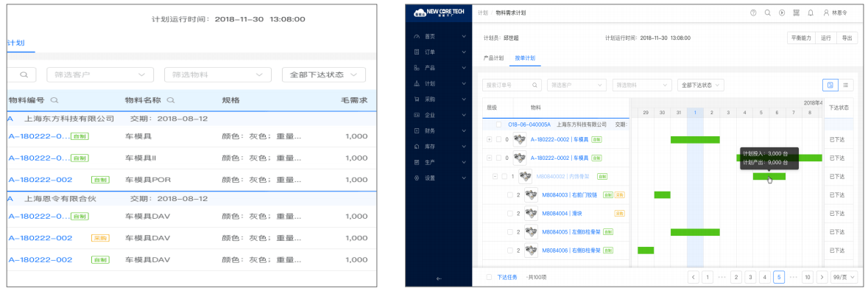868x291 pixels.
Task: Open 筛选物料 dropdown in zoomed panel
Action: (218, 75)
